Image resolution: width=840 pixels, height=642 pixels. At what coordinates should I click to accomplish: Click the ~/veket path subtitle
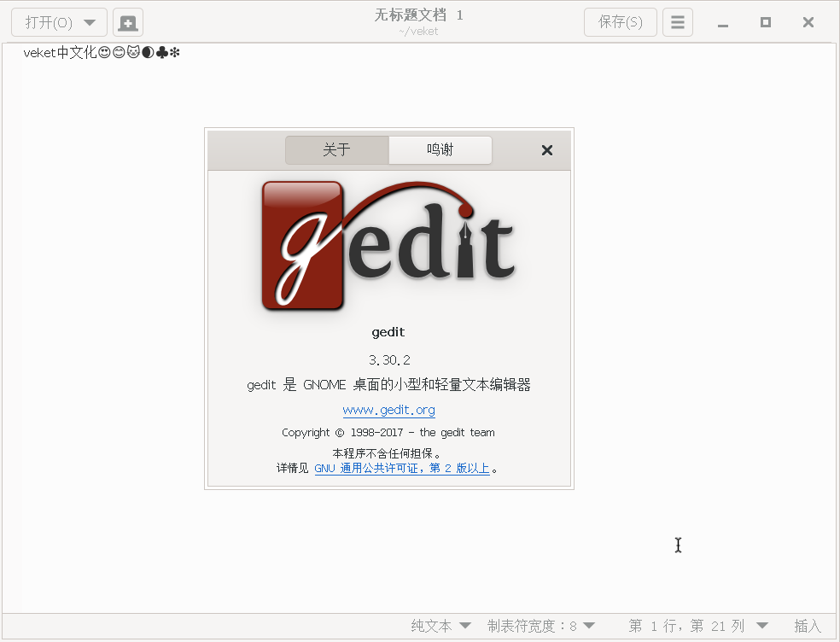[x=418, y=32]
